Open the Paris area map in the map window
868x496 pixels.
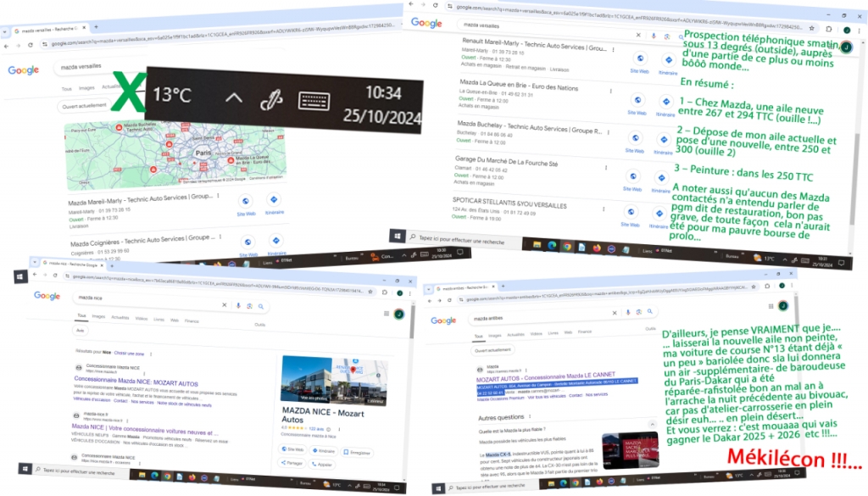click(x=175, y=155)
